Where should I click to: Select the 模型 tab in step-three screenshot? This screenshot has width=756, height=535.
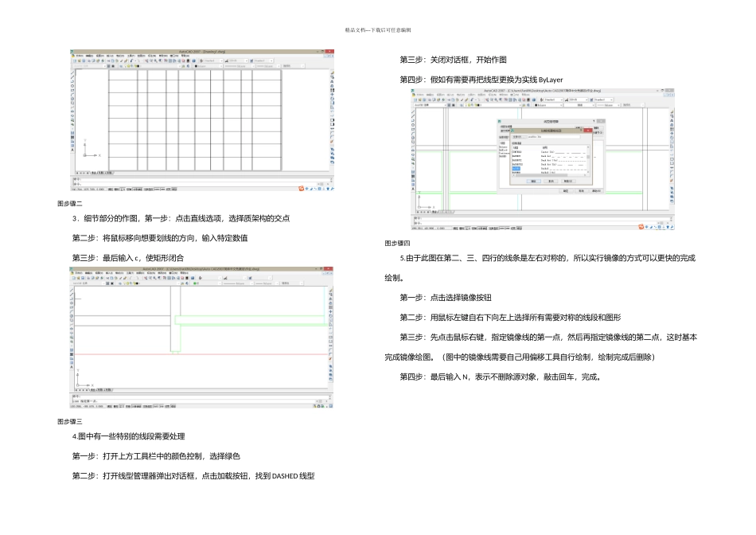[94, 390]
